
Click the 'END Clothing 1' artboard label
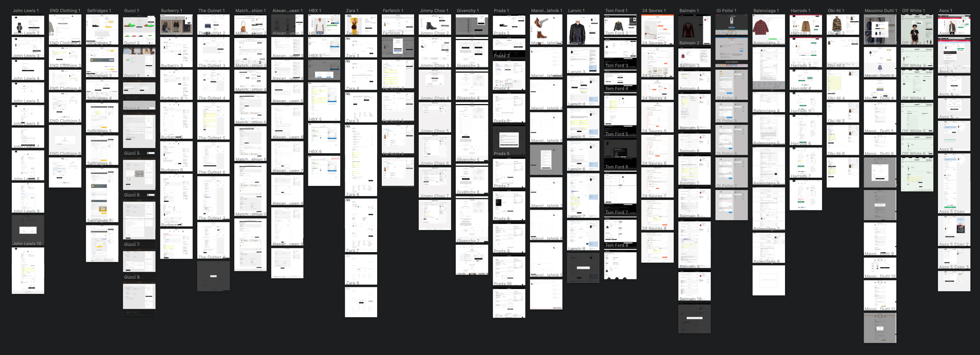pos(65,11)
